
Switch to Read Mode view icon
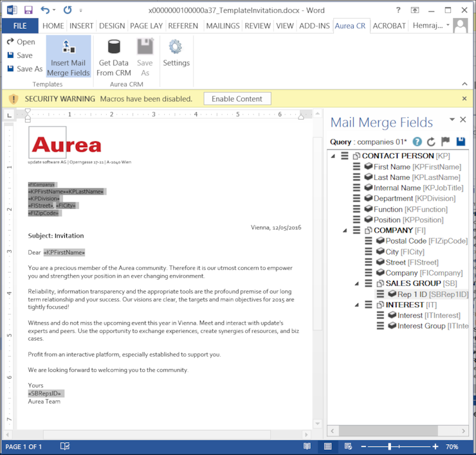(x=307, y=446)
